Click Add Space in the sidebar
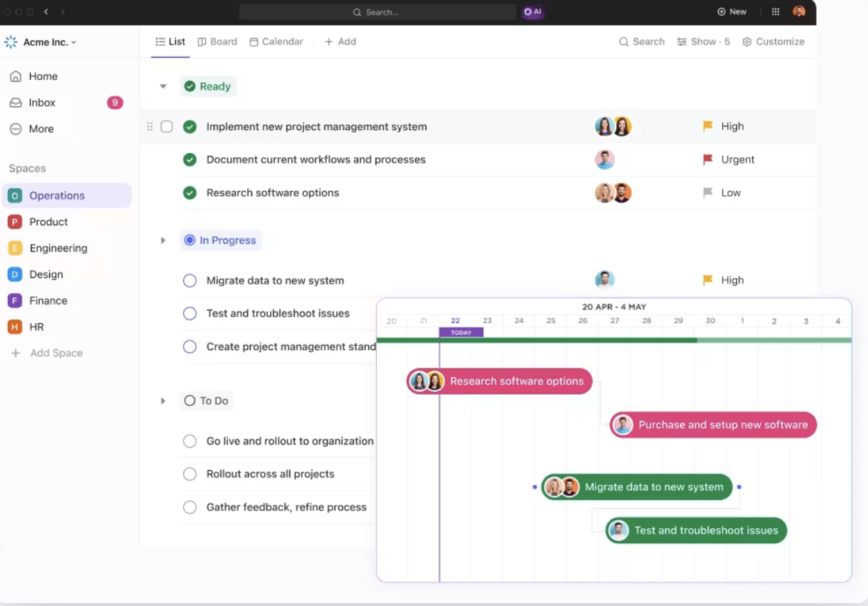868x606 pixels. pos(46,353)
